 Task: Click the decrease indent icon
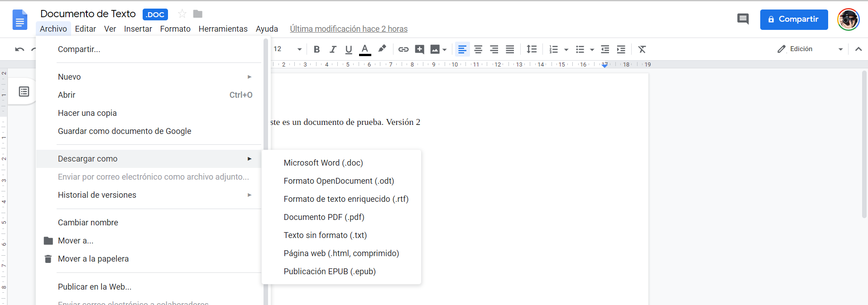605,49
